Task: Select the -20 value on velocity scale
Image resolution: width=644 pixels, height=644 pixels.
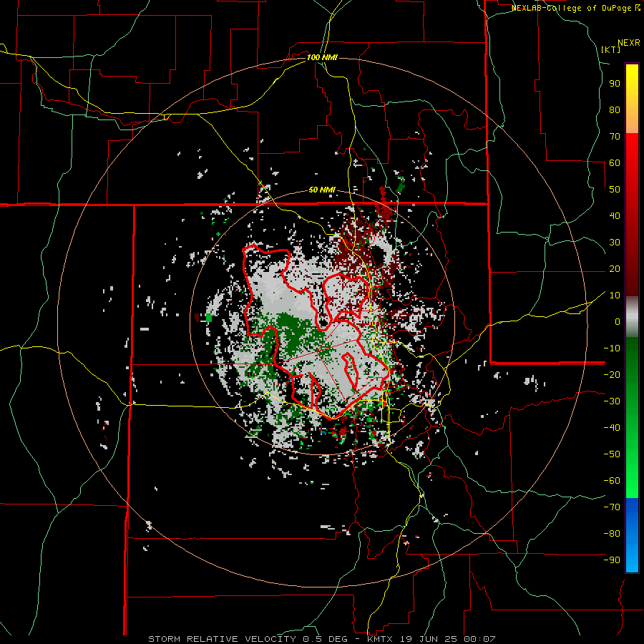Action: [x=612, y=375]
